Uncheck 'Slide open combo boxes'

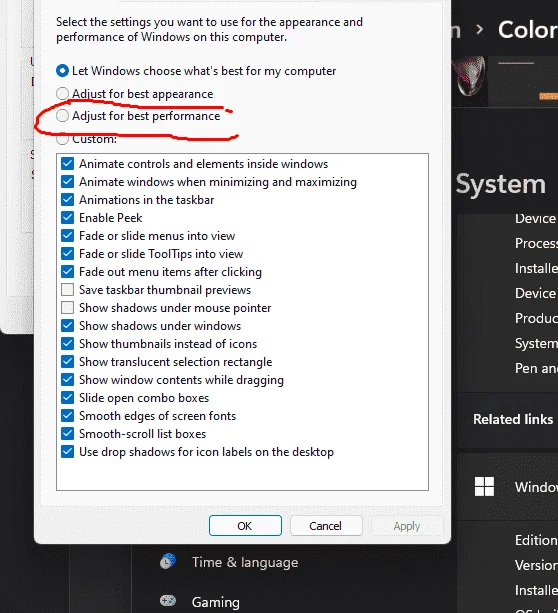[67, 398]
